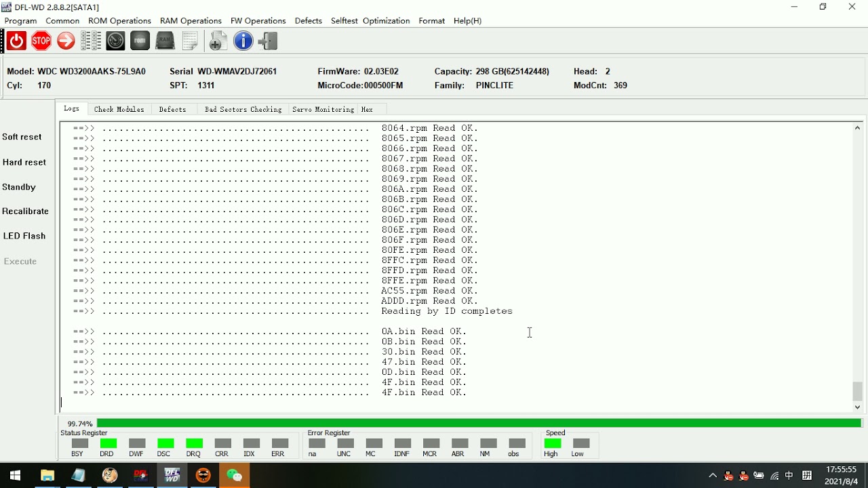The width and height of the screenshot is (868, 488).
Task: Click the ERR status indicator
Action: tap(279, 443)
